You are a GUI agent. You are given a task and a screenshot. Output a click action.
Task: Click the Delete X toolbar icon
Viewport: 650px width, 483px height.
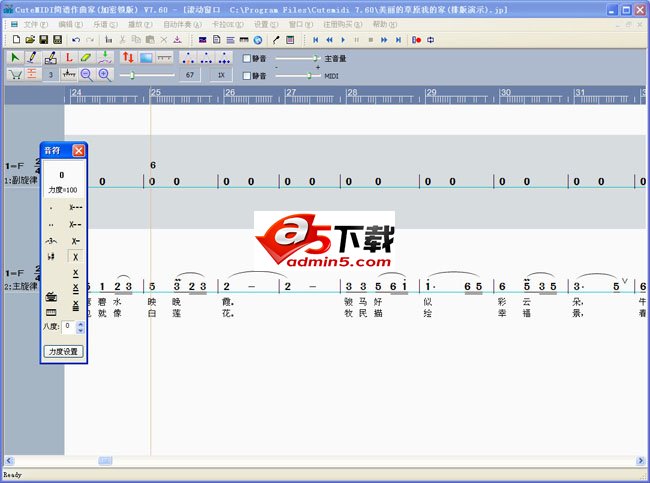click(x=164, y=40)
